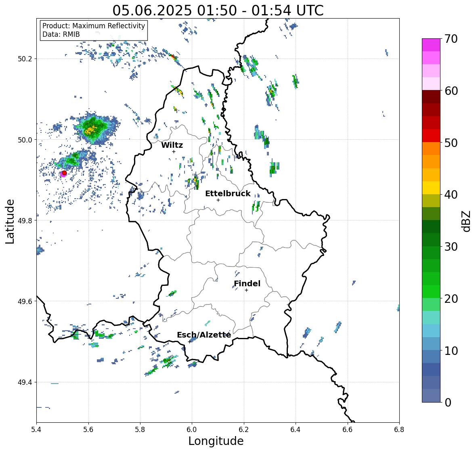The height and width of the screenshot is (451, 476).
Task: Click the latitude tick label 49.4
Action: pos(25,382)
